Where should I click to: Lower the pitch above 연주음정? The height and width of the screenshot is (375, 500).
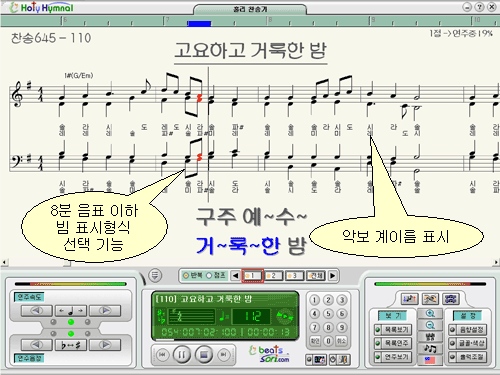[37, 345]
